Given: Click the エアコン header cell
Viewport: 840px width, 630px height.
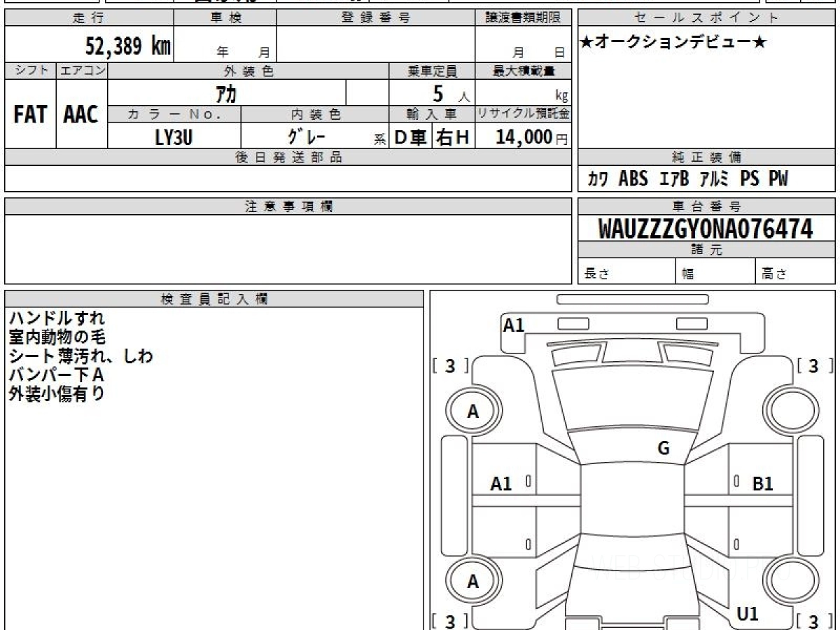Looking at the screenshot, I should pos(82,71).
